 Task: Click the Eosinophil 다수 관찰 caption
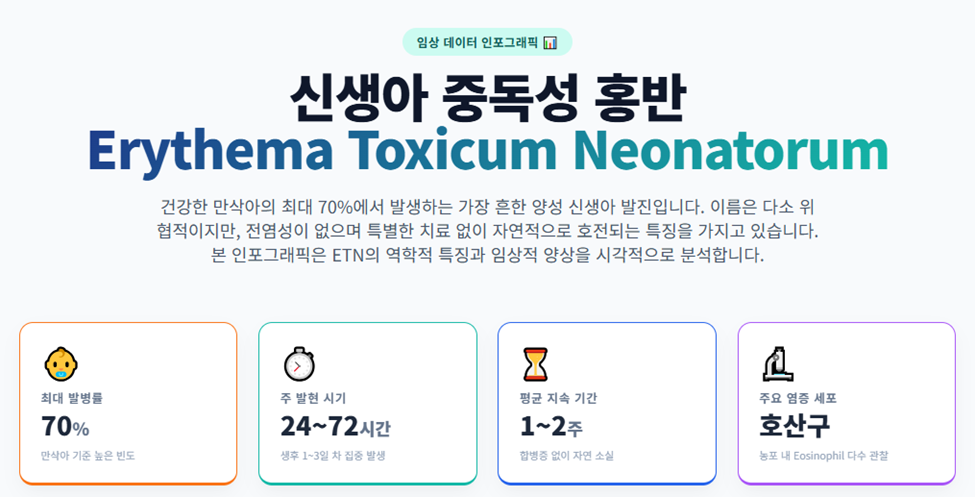[x=824, y=456]
